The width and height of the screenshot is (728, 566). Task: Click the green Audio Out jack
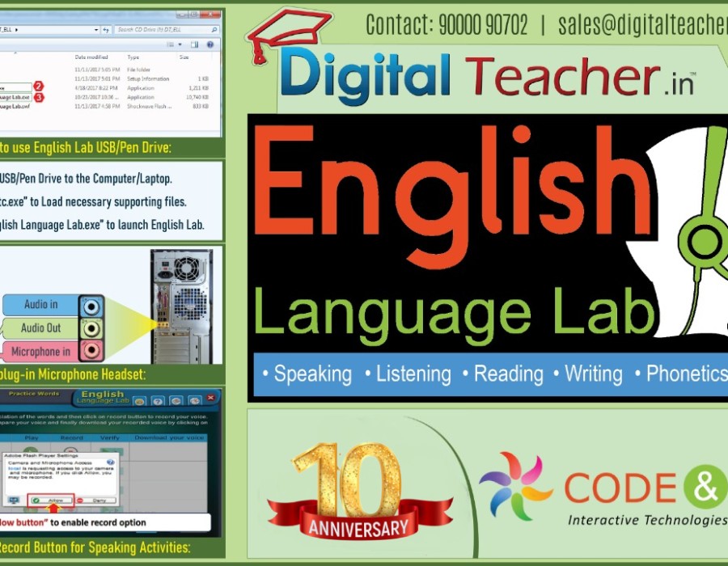click(x=92, y=328)
